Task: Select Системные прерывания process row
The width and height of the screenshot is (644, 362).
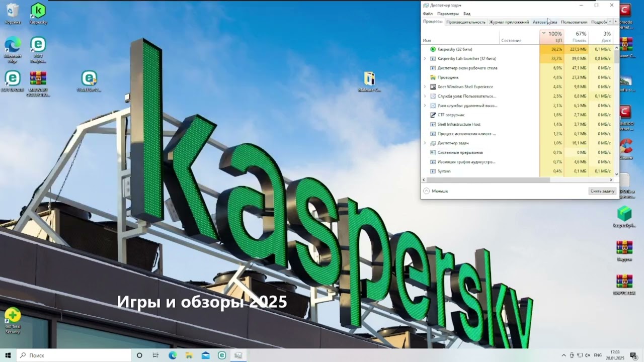Action: tap(517, 152)
